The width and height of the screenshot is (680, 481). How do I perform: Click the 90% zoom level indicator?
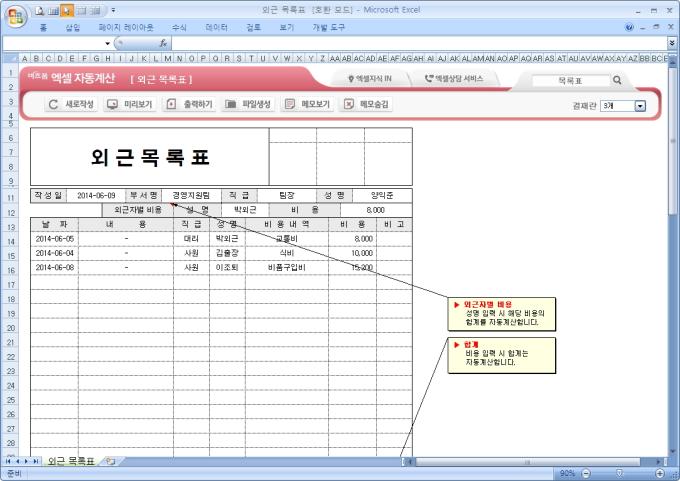point(567,473)
